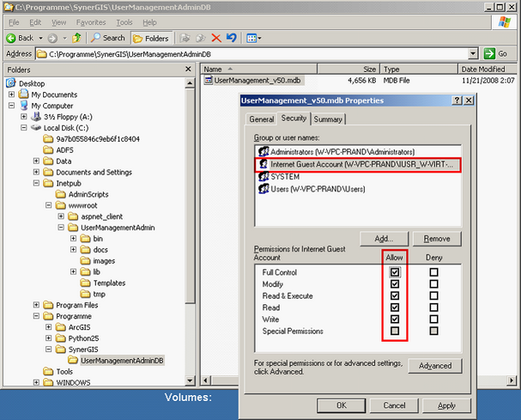
Task: Click the blue Undo icon
Action: tap(231, 38)
